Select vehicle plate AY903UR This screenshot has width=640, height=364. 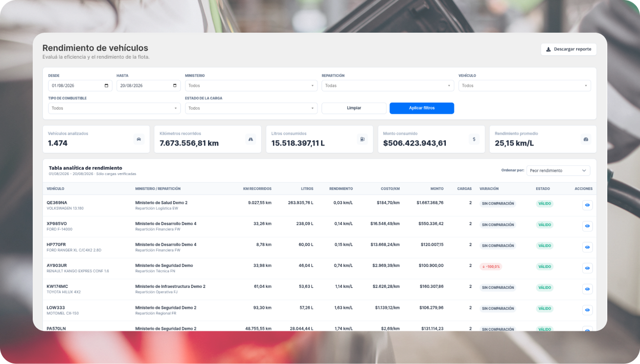tap(57, 265)
